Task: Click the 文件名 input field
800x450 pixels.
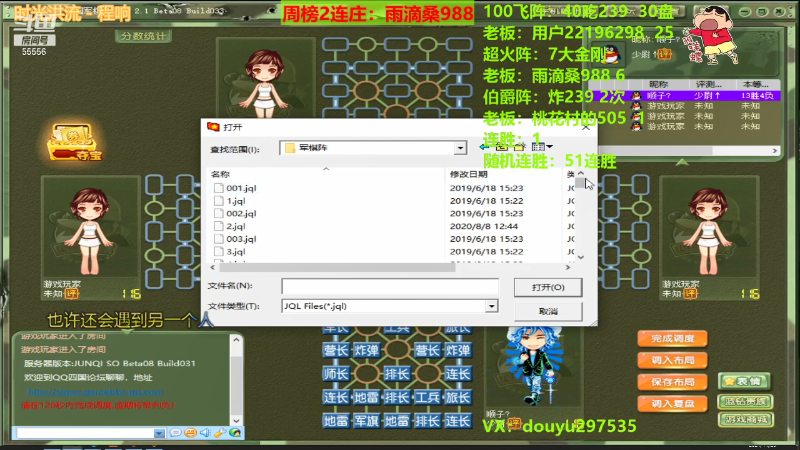Action: (390, 286)
